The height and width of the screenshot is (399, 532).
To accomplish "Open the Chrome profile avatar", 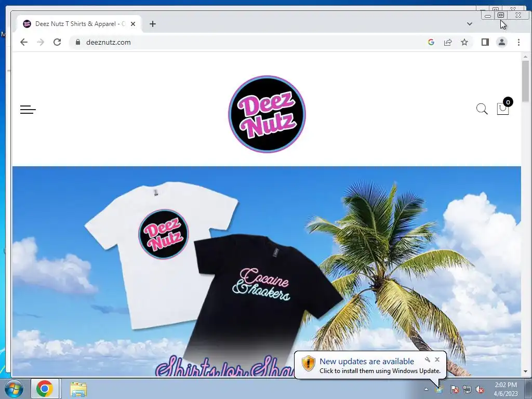I will click(502, 42).
